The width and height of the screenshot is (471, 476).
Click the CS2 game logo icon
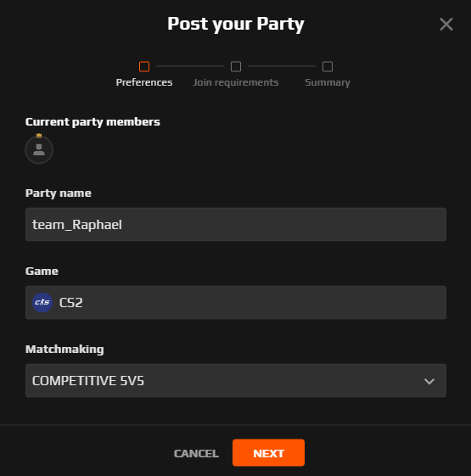coord(42,302)
